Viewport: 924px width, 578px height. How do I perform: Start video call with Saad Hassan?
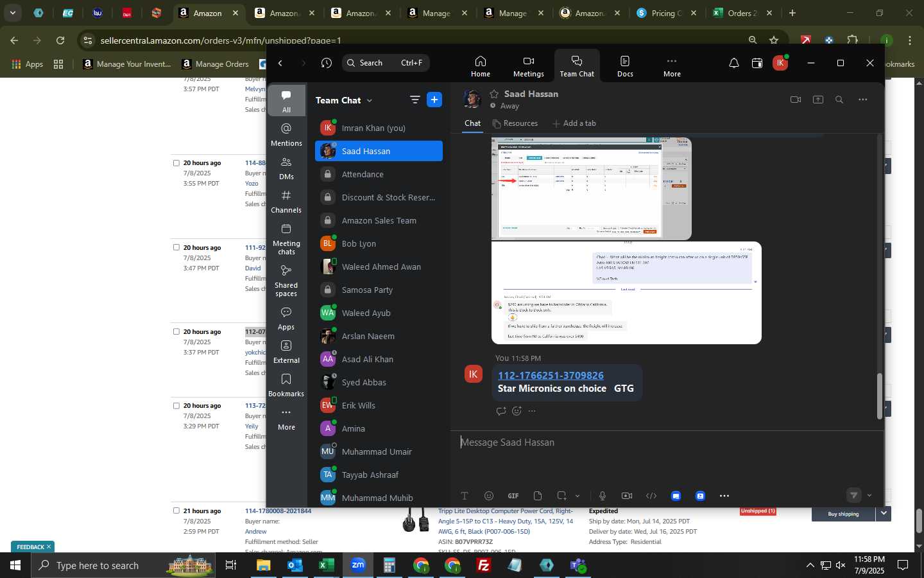(x=796, y=100)
